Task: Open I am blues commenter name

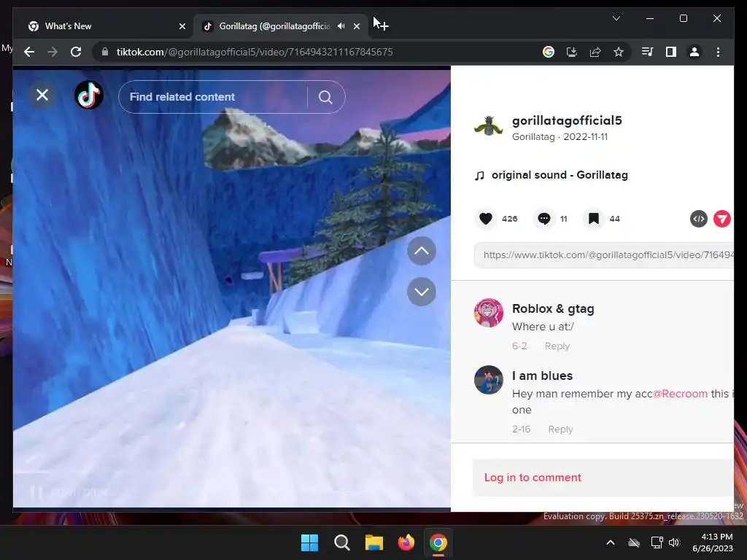Action: coord(542,376)
